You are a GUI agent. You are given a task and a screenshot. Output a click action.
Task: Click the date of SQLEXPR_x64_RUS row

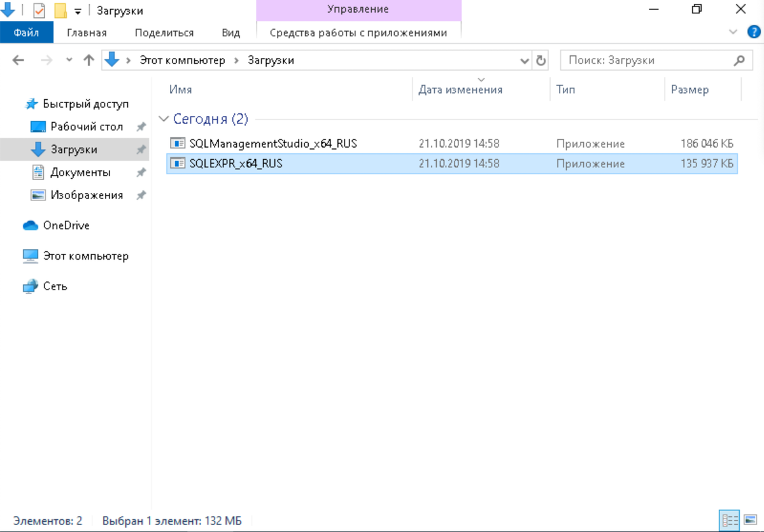(x=459, y=164)
